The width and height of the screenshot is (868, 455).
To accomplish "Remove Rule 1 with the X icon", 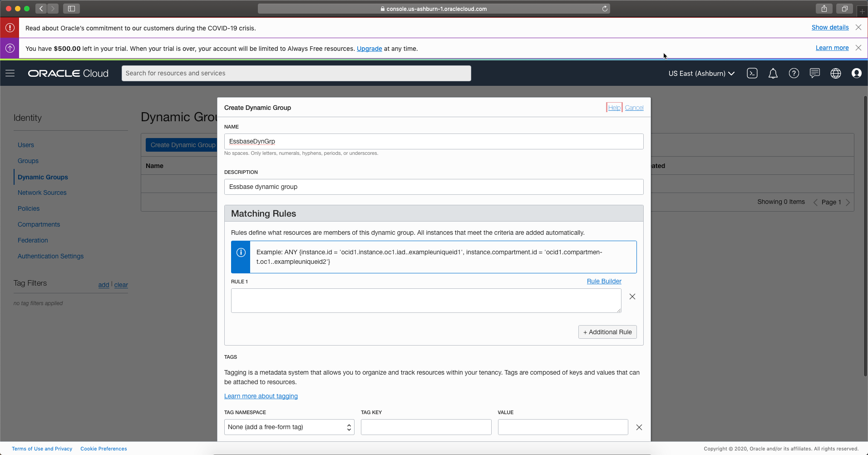I will pos(632,297).
